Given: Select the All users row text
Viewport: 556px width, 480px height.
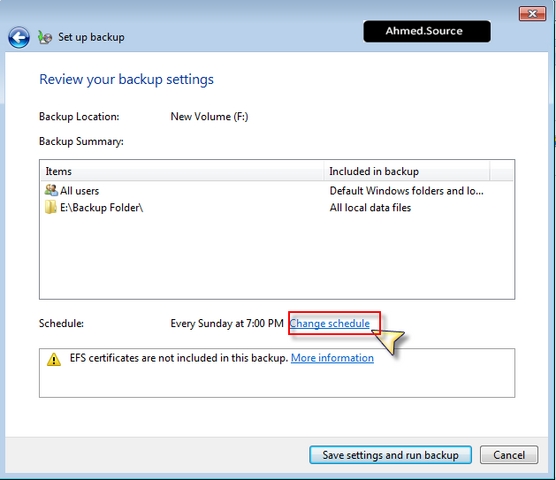Looking at the screenshot, I should click(x=79, y=191).
